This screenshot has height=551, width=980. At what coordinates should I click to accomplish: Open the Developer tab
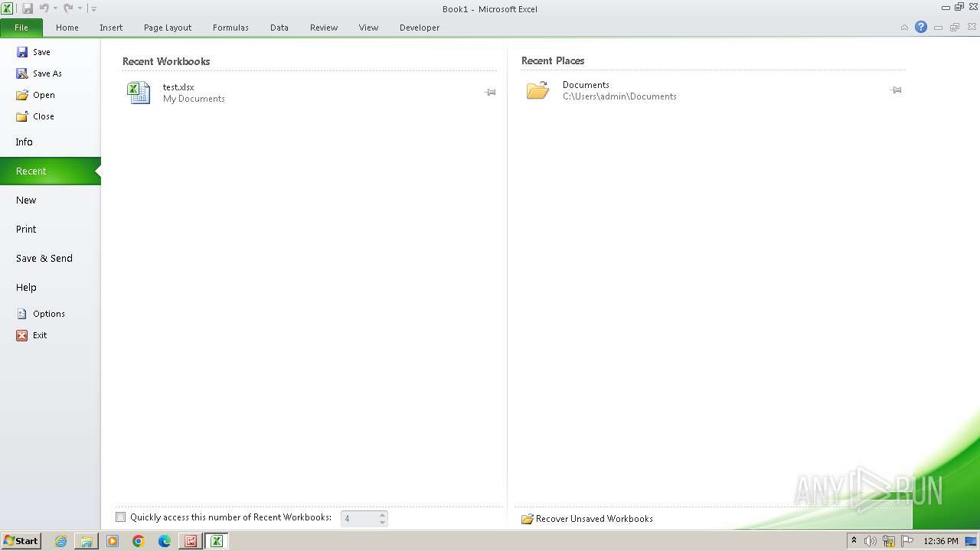[x=420, y=28]
